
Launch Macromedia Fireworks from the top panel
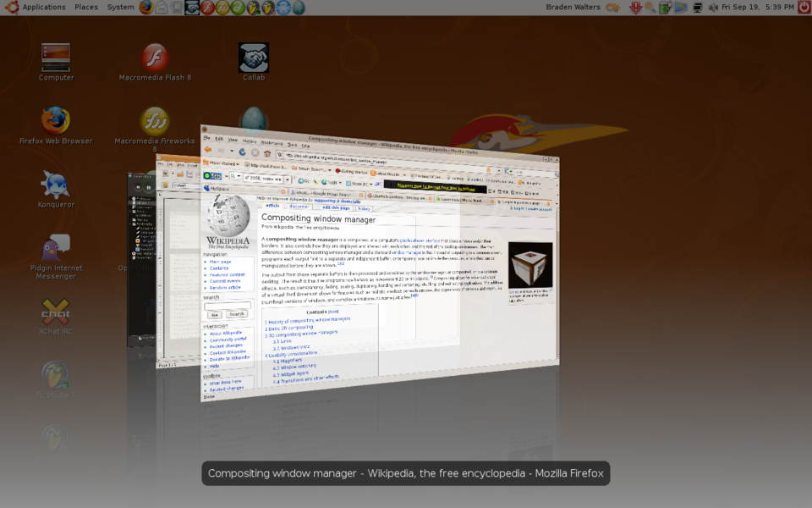click(x=222, y=8)
